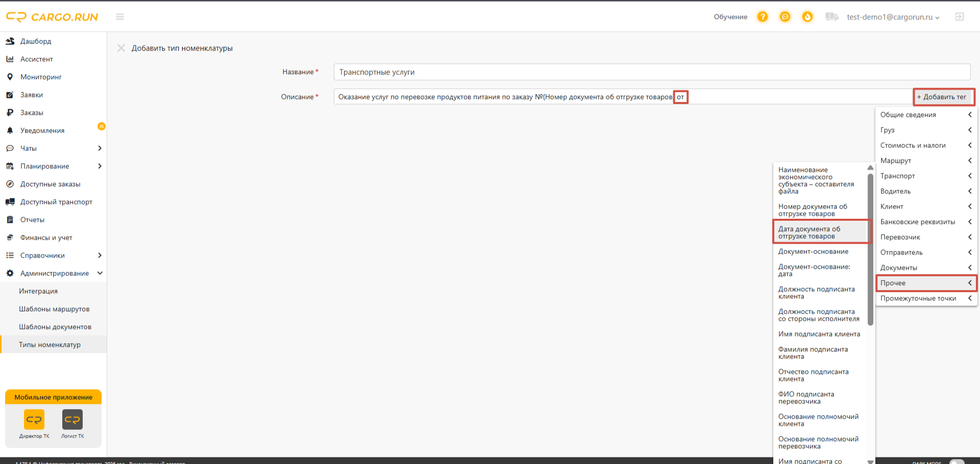
Task: Click the Финансы и учет coins icon
Action: pyautogui.click(x=10, y=238)
